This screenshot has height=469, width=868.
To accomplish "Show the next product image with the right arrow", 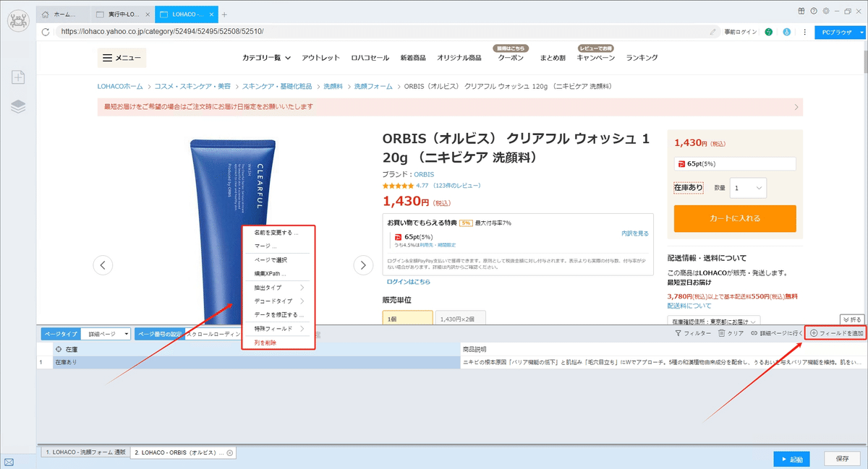I will click(x=363, y=265).
